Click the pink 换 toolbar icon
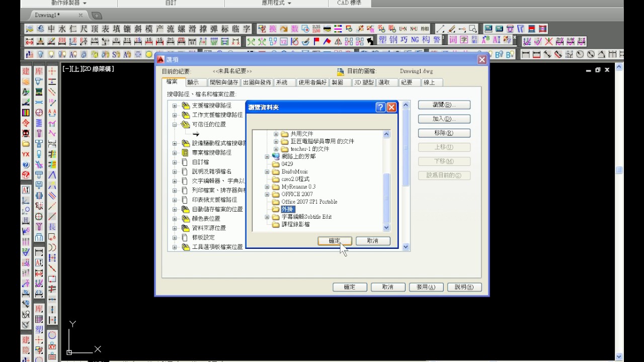Viewport: 644px width, 362px height. click(273, 29)
